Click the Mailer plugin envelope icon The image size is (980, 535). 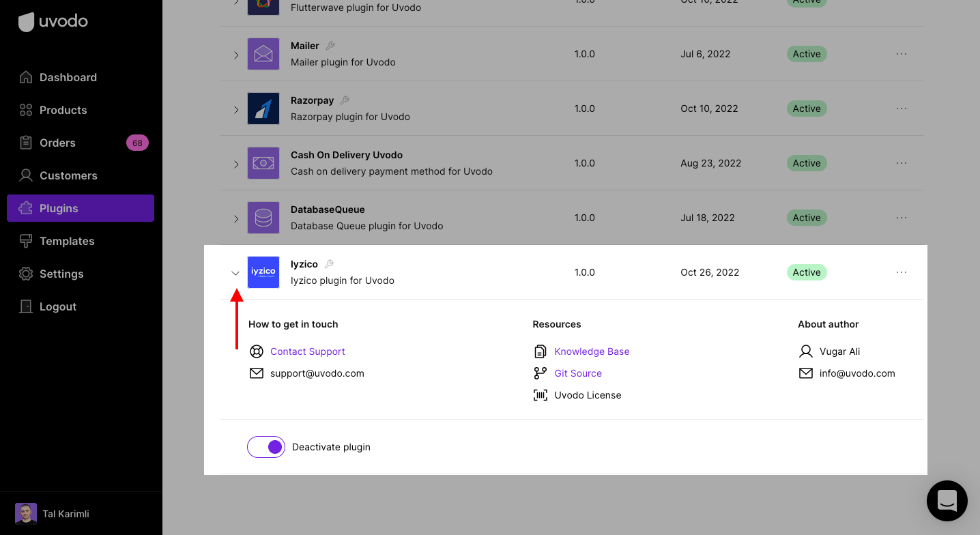[263, 54]
